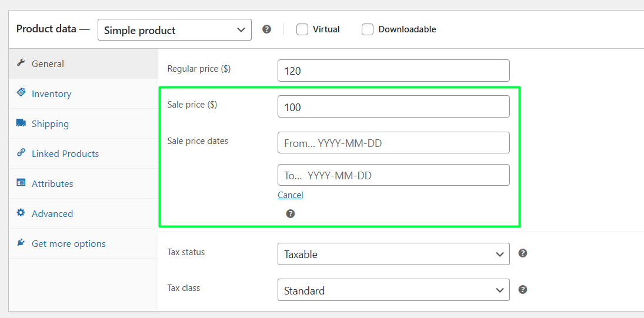Switch to the Shipping tab
This screenshot has height=318, width=644.
pyautogui.click(x=84, y=123)
